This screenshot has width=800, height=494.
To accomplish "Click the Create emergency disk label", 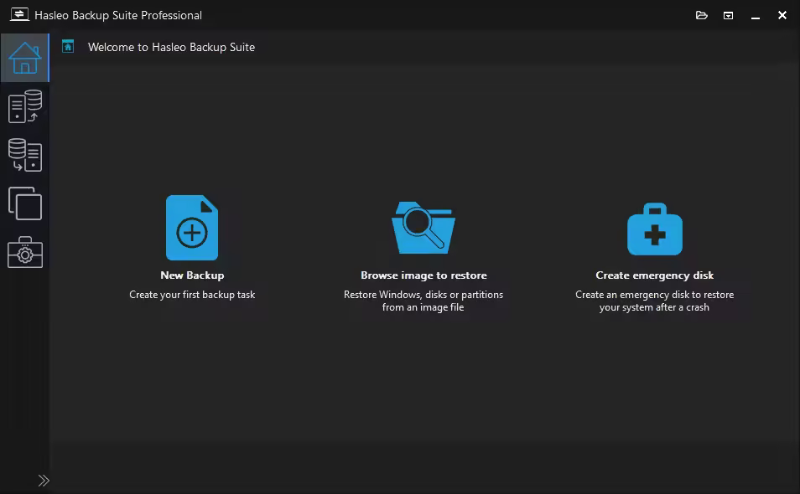I will click(654, 275).
